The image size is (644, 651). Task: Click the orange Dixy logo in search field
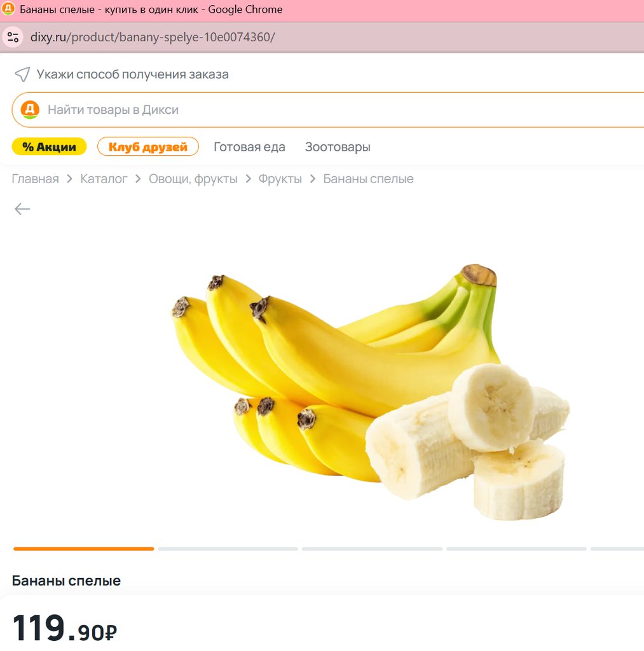coord(30,109)
